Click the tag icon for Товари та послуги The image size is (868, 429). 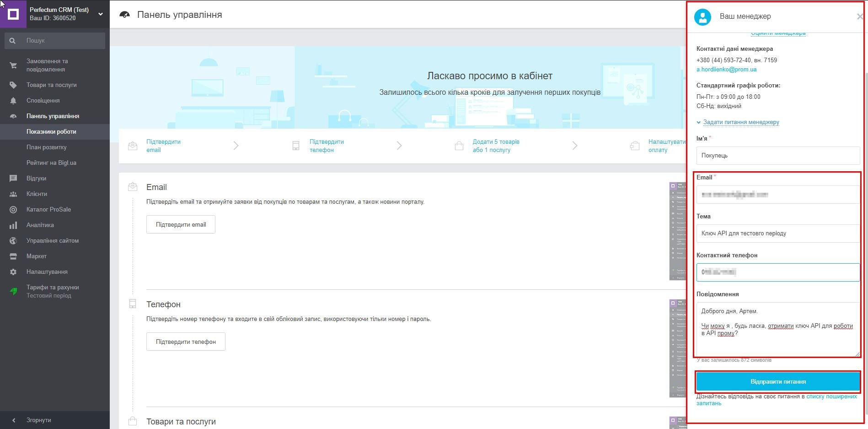(13, 85)
